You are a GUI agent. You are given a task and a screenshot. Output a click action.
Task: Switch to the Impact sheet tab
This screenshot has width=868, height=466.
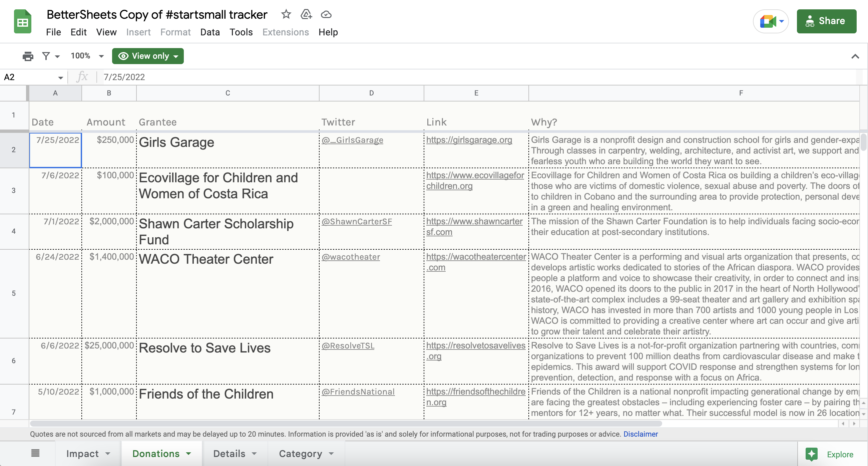(x=82, y=454)
